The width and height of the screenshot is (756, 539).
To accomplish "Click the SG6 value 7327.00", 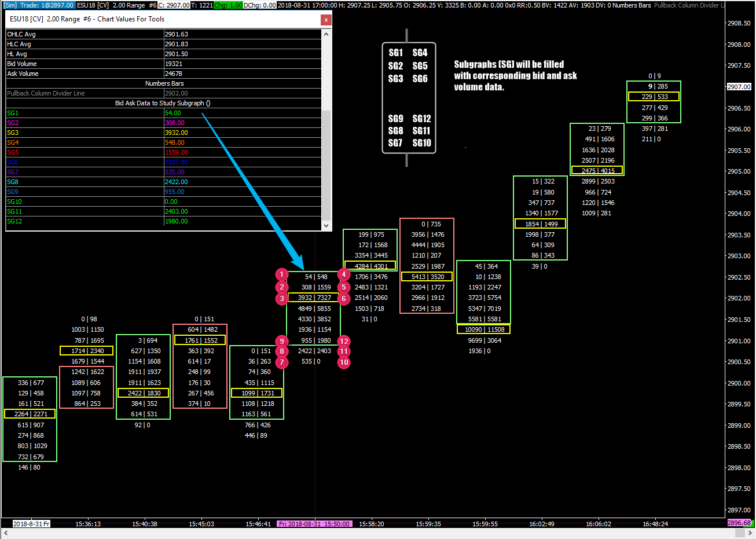I will [177, 162].
